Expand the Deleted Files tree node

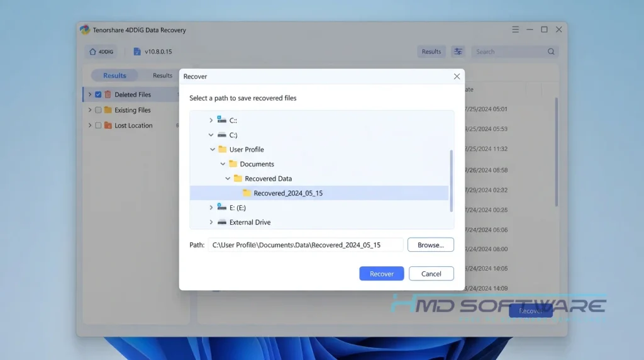click(x=89, y=94)
